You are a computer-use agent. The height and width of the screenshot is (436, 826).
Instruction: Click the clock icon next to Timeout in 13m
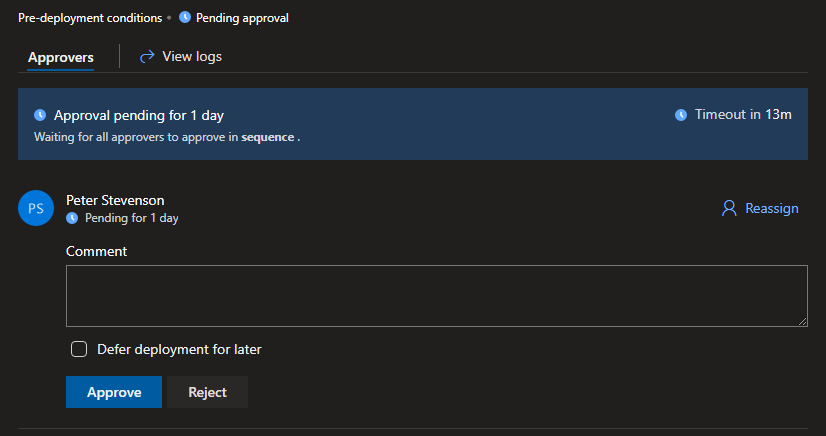(681, 115)
